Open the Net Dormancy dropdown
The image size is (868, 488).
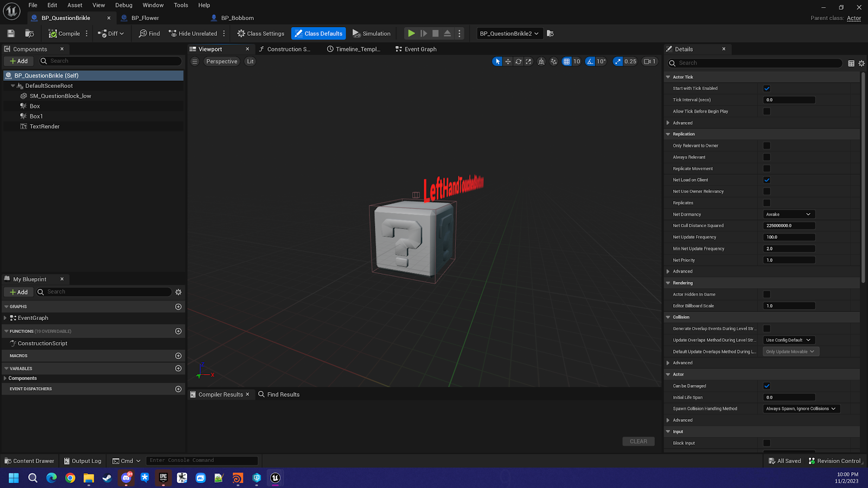(789, 214)
